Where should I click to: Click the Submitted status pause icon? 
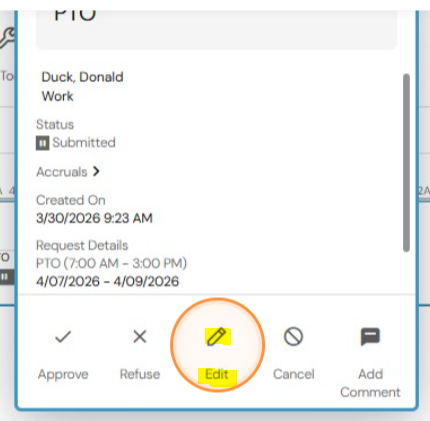(42, 143)
